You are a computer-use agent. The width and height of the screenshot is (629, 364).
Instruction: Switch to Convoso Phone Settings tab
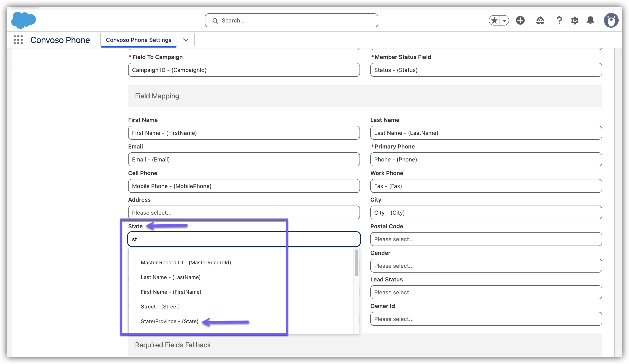tap(139, 40)
